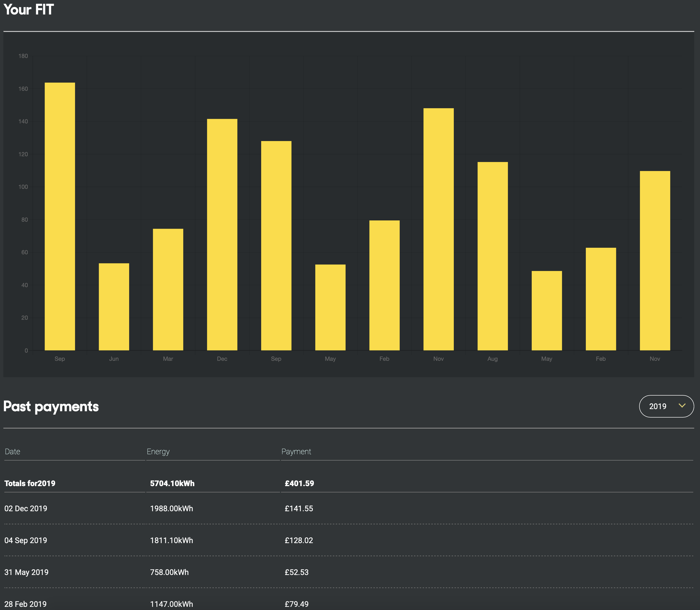This screenshot has width=700, height=610.
Task: Click the last Nov bar near 110
Action: (655, 261)
